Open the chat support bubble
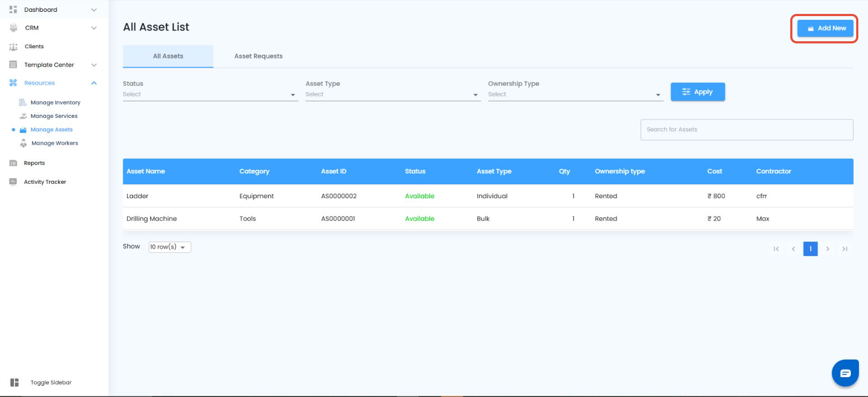Image resolution: width=868 pixels, height=397 pixels. [845, 373]
